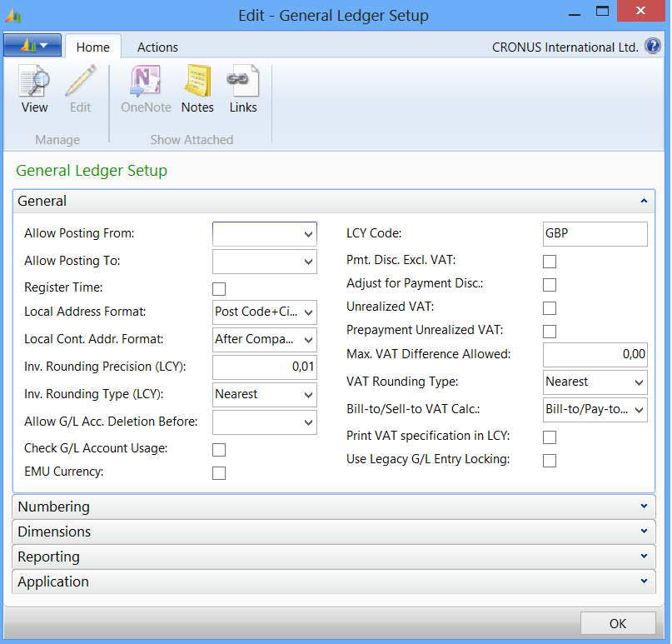Viewport: 672px width, 644px height.
Task: Switch to the Actions ribbon tab
Action: [157, 47]
